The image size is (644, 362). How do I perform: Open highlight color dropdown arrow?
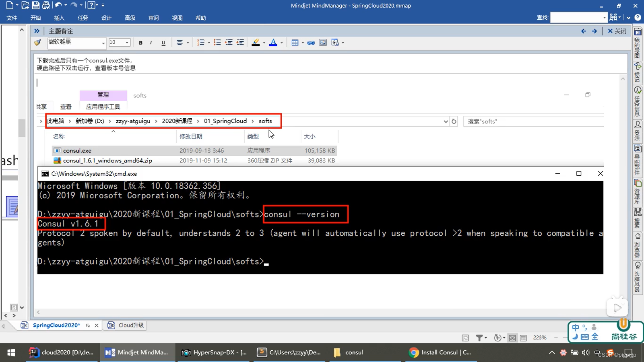tap(264, 43)
